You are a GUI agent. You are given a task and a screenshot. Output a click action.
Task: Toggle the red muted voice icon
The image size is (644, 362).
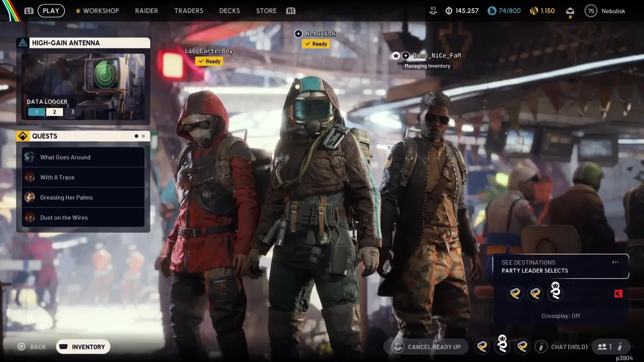(x=618, y=294)
